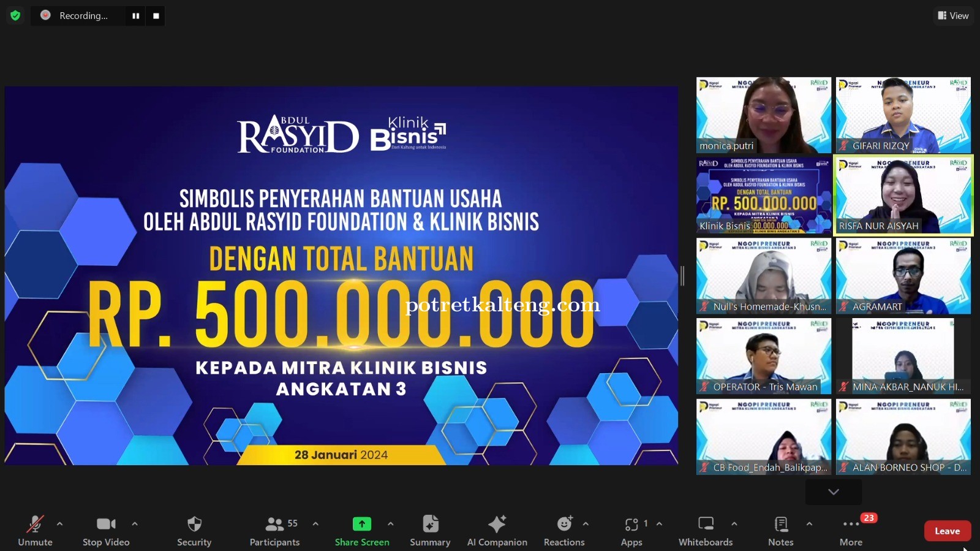Launch AI Companion
This screenshot has width=980, height=551.
(x=497, y=531)
